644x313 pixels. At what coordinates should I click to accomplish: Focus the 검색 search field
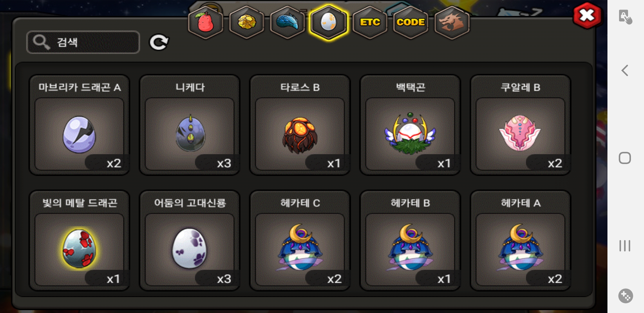83,42
